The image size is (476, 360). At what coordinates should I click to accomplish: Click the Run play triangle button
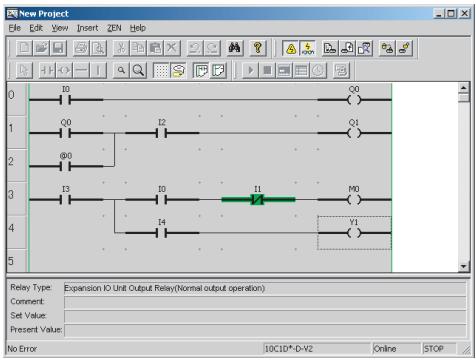(250, 70)
